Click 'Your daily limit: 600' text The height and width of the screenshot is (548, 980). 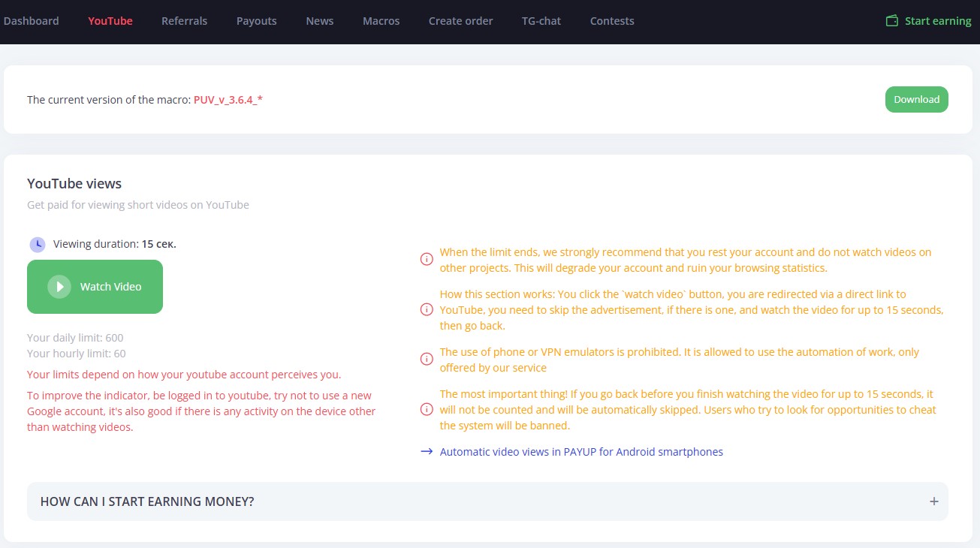click(x=75, y=338)
